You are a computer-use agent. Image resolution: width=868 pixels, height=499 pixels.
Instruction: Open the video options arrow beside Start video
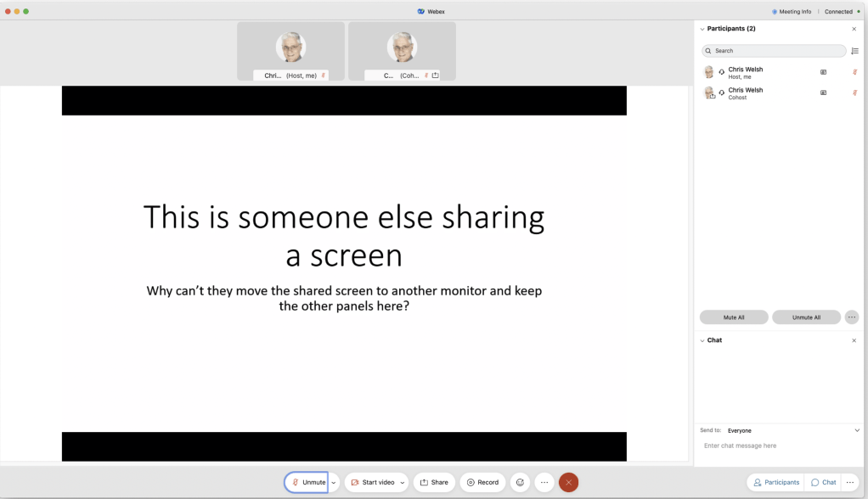pyautogui.click(x=403, y=482)
